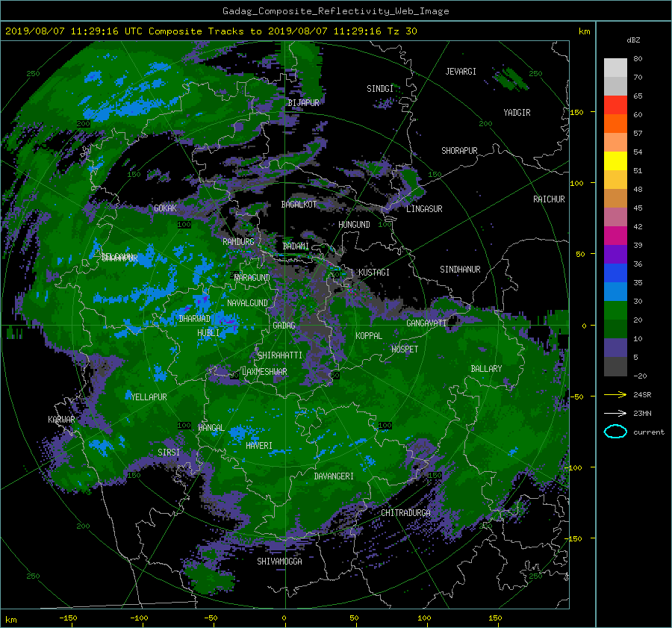Click the HANGAL city label
The height and width of the screenshot is (628, 672).
[211, 428]
